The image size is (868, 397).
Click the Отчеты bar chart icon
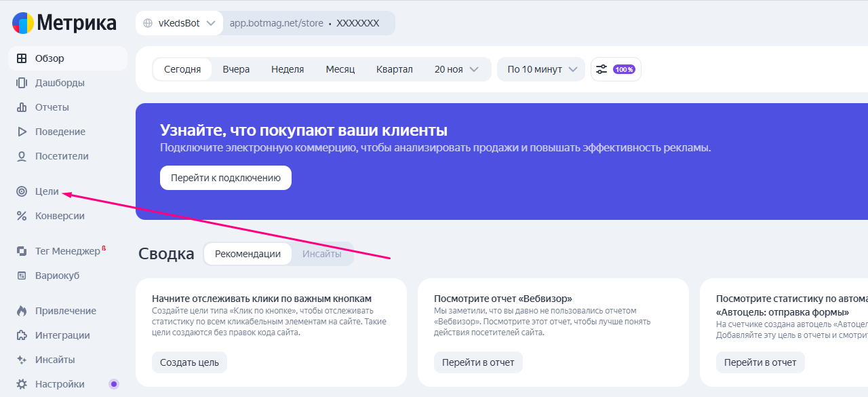(22, 107)
